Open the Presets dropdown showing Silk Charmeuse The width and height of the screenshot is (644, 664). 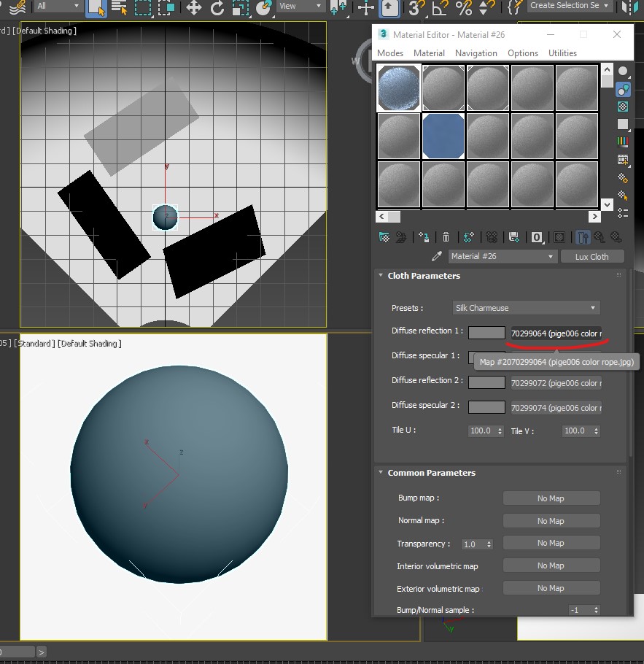coord(526,308)
